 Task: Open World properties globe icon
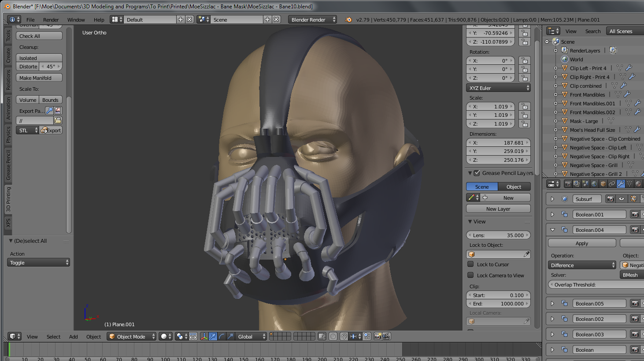[594, 184]
